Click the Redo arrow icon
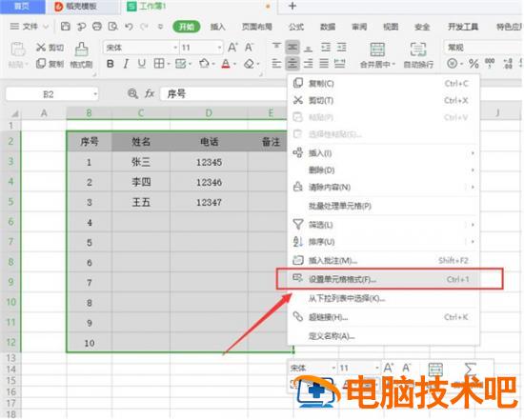This screenshot has width=524, height=420. (145, 27)
